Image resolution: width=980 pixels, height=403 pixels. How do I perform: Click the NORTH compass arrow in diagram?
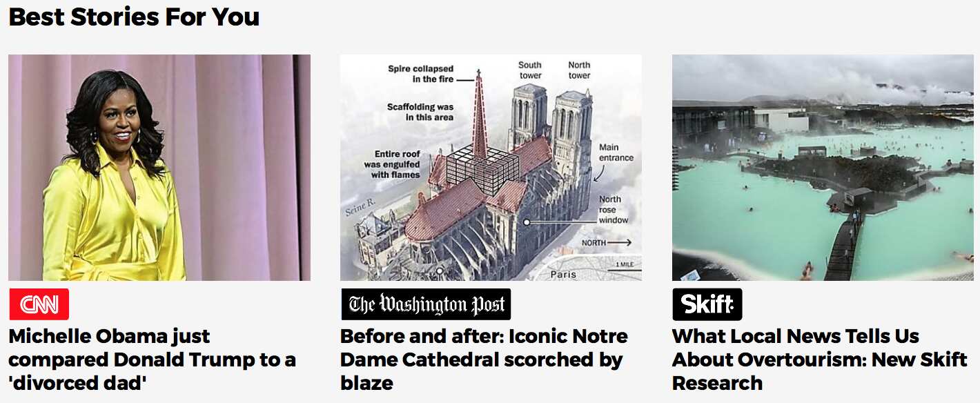coord(607,243)
